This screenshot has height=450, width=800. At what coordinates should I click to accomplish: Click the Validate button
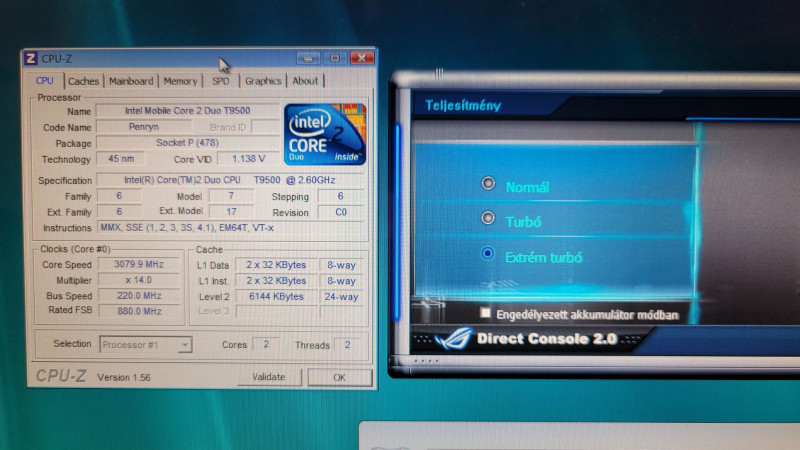269,377
